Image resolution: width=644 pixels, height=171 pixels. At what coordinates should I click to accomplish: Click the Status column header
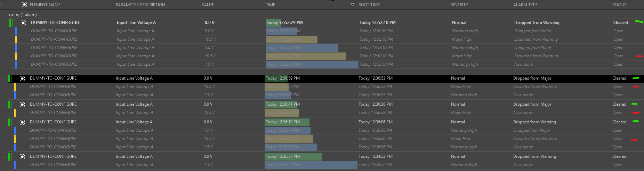[619, 5]
